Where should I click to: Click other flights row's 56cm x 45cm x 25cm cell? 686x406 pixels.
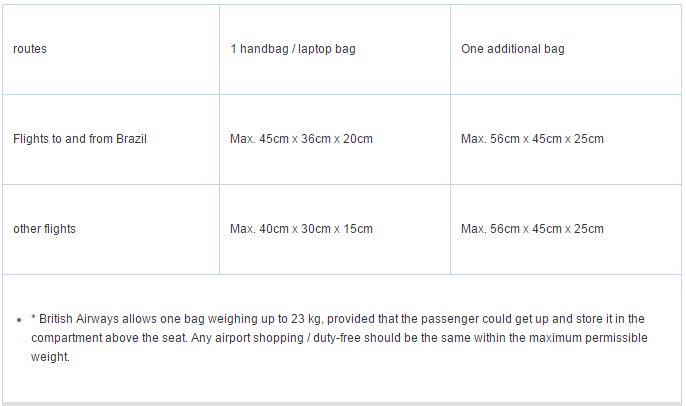532,229
